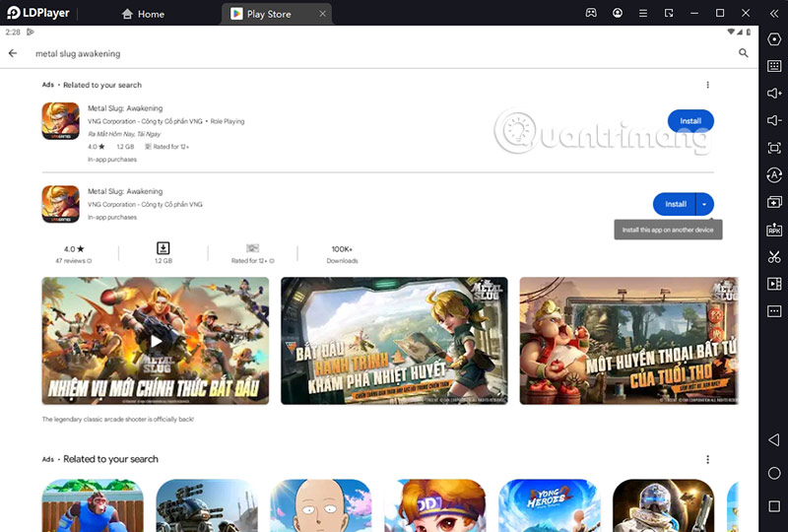Click 'VNG Corporation - Công ty Cổ phần VNG' in main result
Screen dimensions: 788x532
coord(145,204)
